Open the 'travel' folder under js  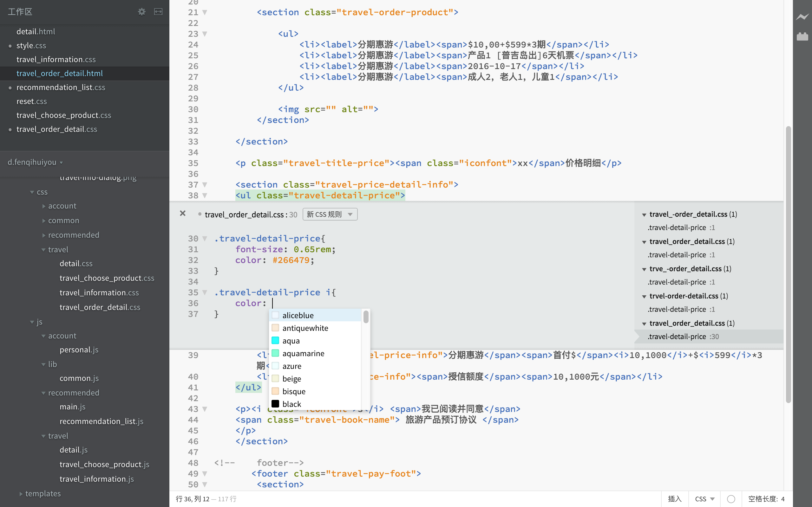click(58, 436)
